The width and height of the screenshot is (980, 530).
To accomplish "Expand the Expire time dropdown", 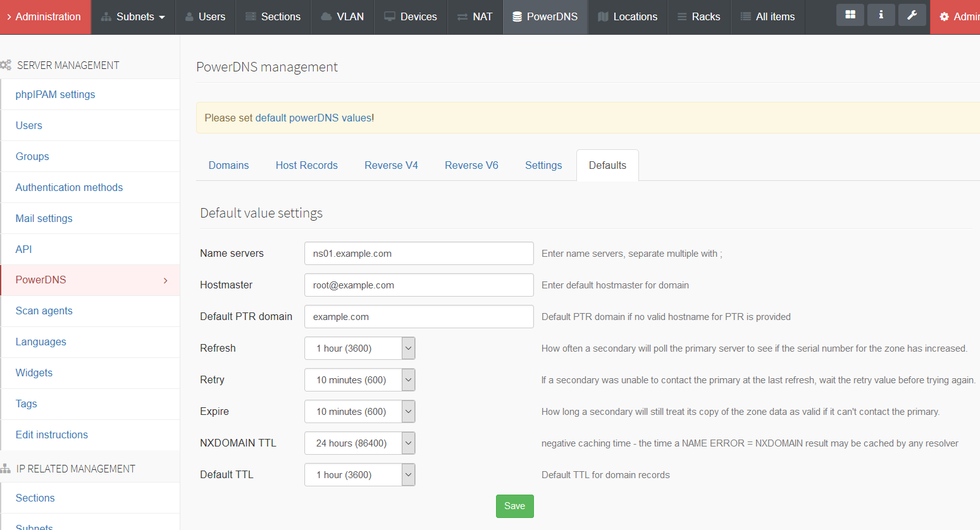I will point(359,412).
